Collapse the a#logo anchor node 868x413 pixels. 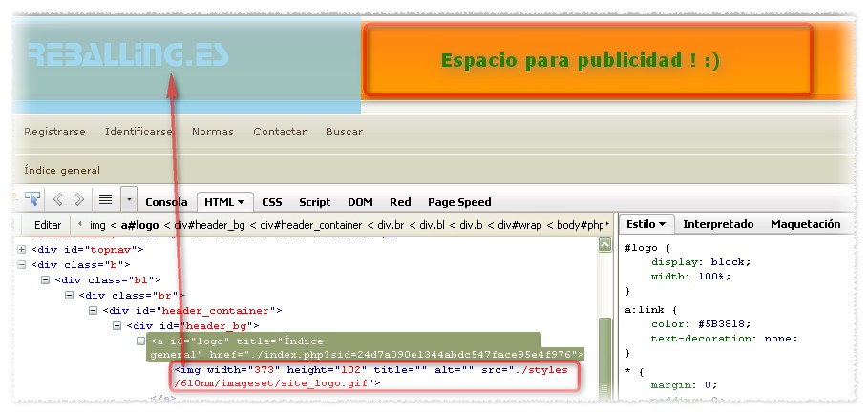(140, 341)
